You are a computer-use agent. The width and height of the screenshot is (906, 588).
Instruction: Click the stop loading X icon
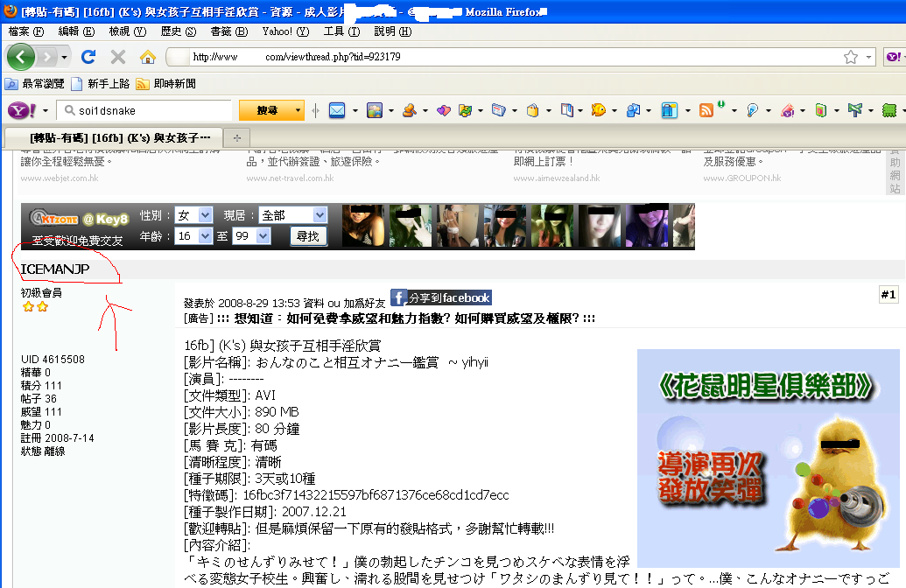click(117, 57)
